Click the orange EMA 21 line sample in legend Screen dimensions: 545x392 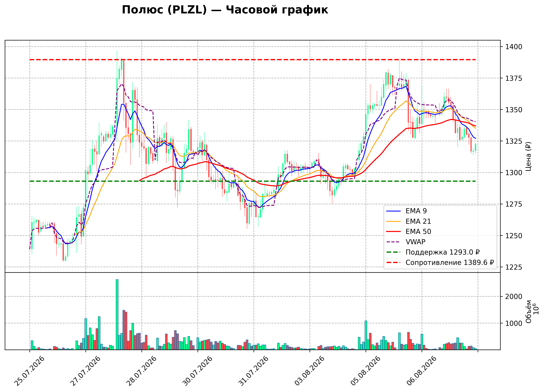click(393, 221)
